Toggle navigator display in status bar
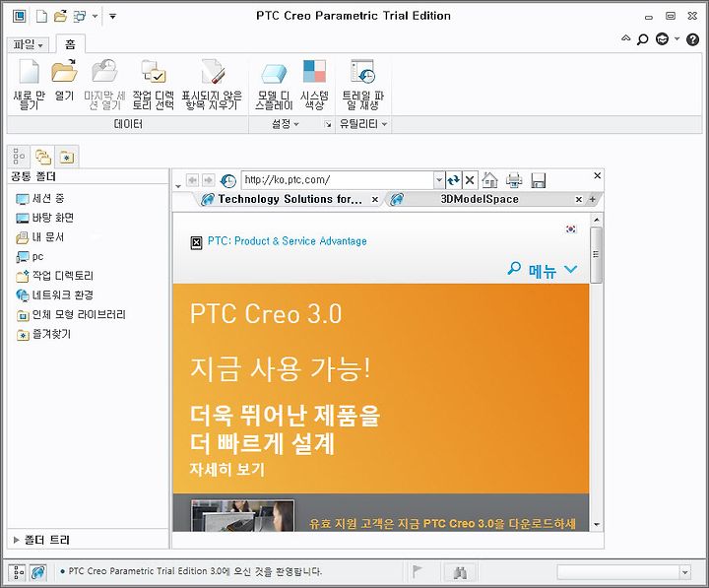Image resolution: width=709 pixels, height=588 pixels. coord(19,572)
